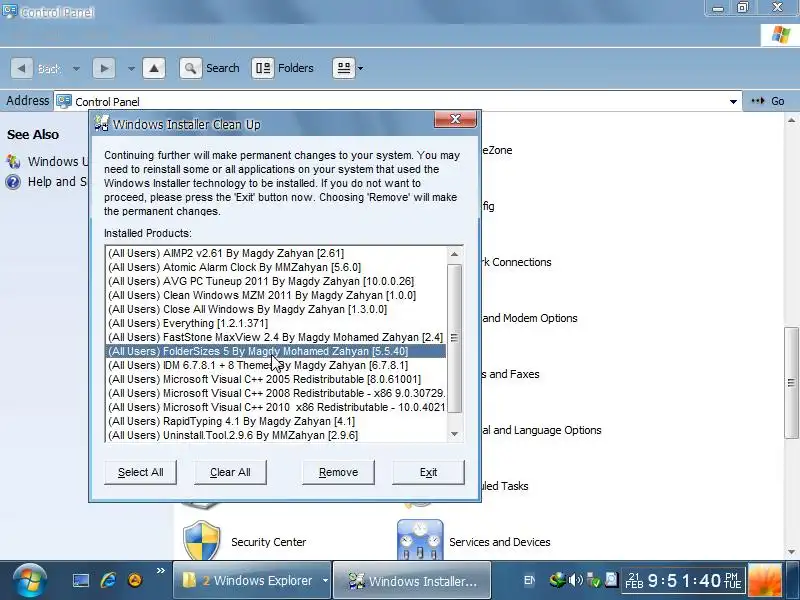
Task: Open Services and Devices icon
Action: 420,540
